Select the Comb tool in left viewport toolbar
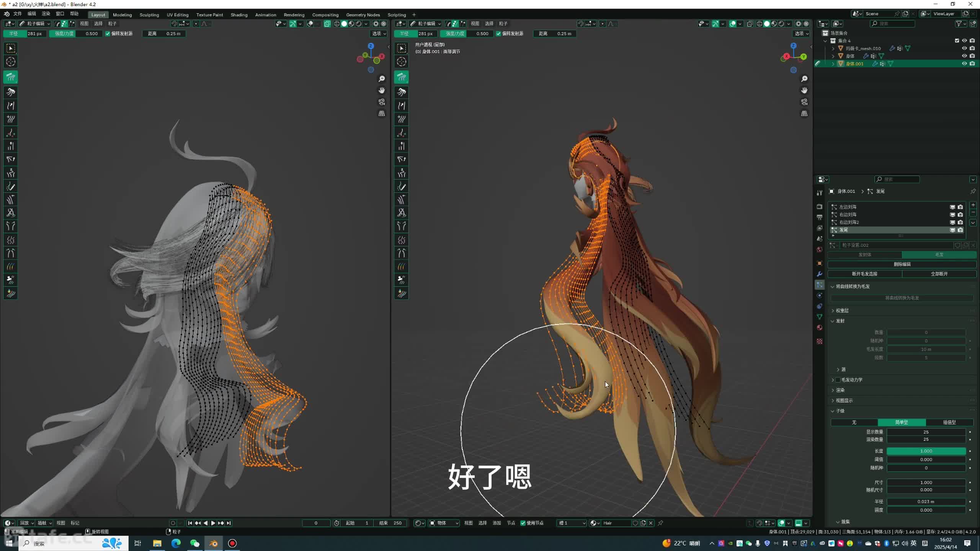Viewport: 980px width, 551px height. pos(11,77)
